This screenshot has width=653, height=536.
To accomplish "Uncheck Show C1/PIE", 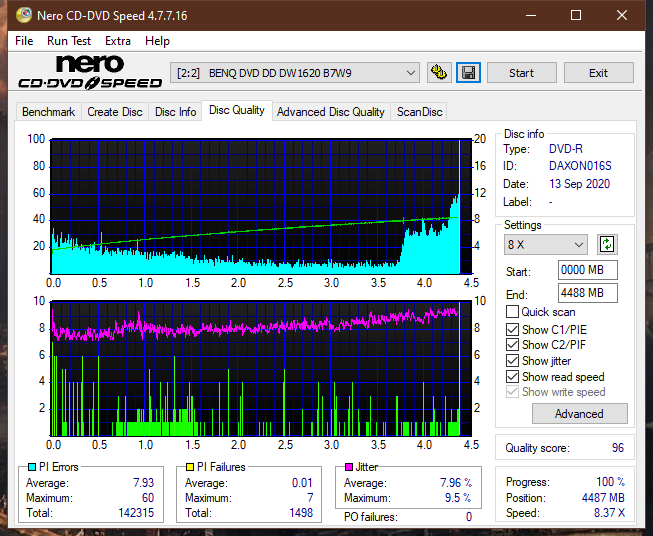I will pyautogui.click(x=512, y=329).
